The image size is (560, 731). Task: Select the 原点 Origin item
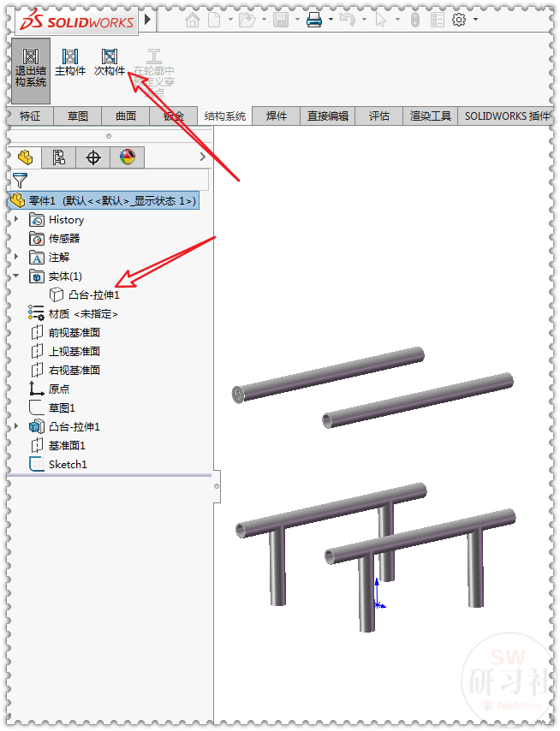[50, 389]
